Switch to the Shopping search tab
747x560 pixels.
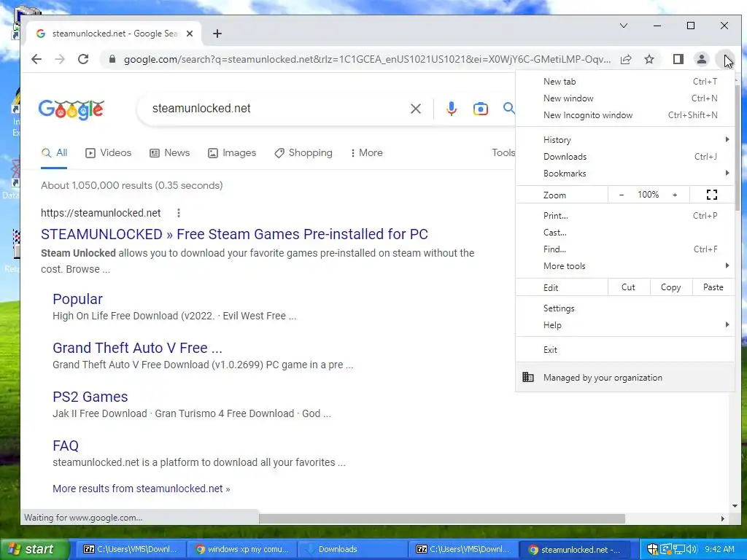pos(303,153)
